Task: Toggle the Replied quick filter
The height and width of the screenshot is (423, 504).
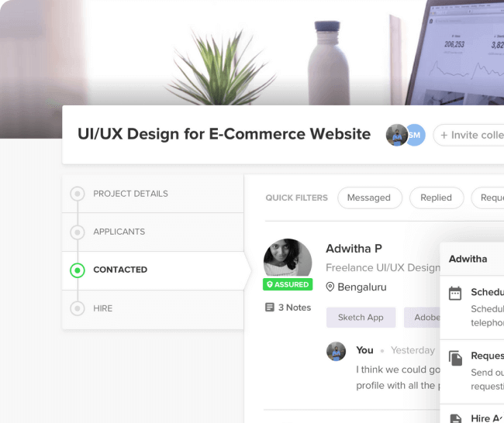Action: click(437, 198)
